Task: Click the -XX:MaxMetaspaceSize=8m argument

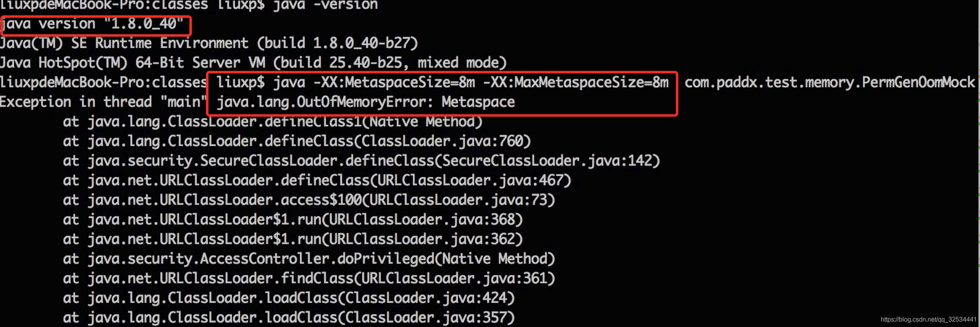Action: pos(576,82)
